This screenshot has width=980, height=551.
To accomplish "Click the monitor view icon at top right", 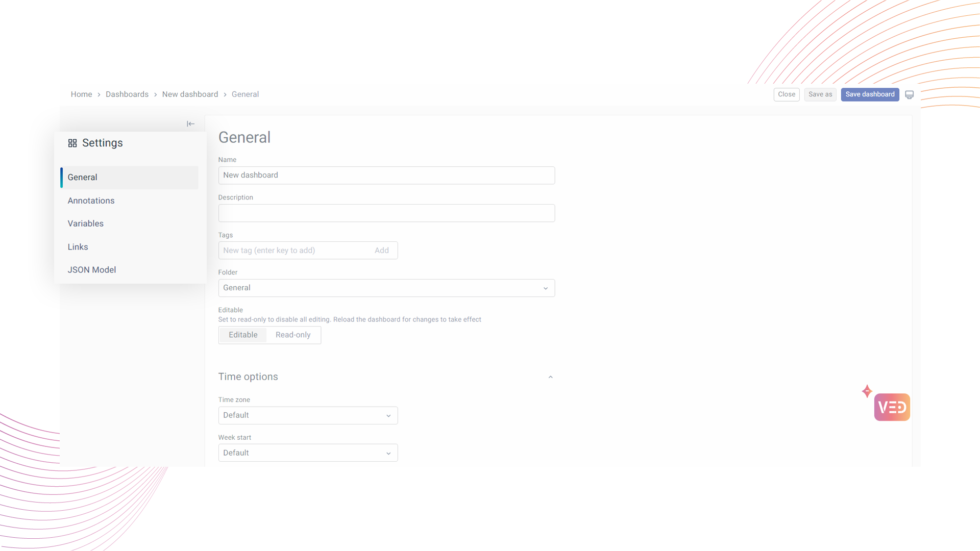I will (x=909, y=95).
